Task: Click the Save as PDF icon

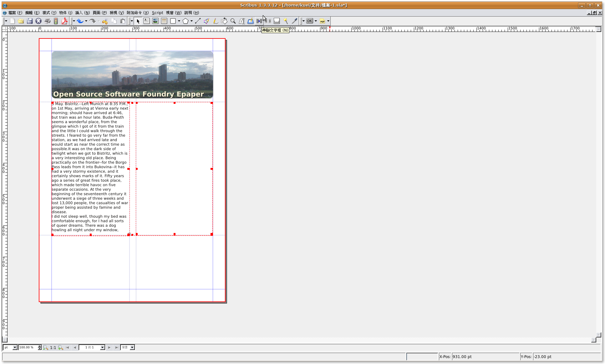Action: click(x=64, y=21)
